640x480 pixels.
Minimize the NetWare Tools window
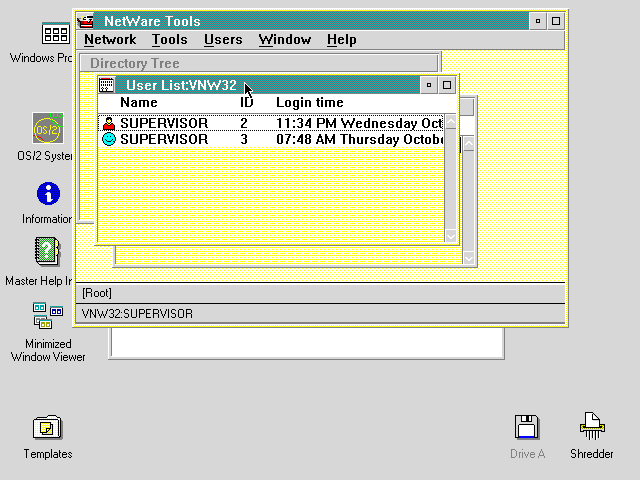538,21
